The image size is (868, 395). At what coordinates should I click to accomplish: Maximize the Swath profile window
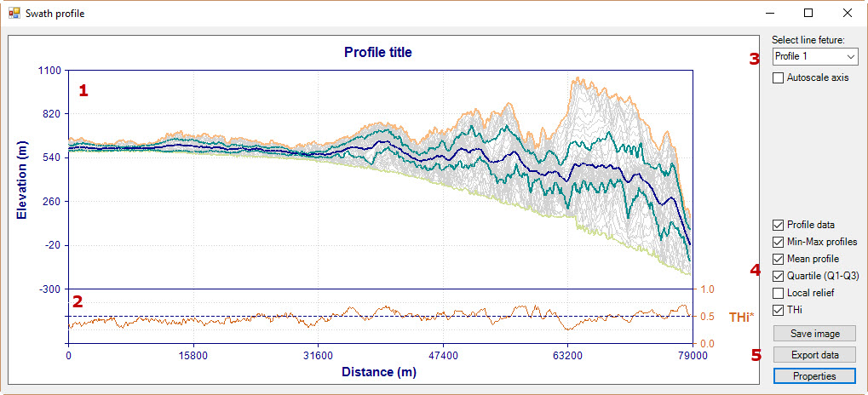[808, 14]
